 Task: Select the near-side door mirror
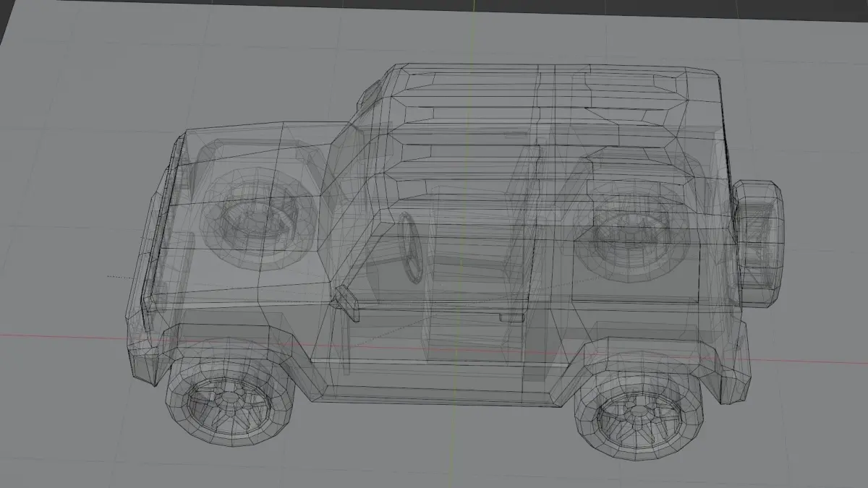click(x=347, y=302)
